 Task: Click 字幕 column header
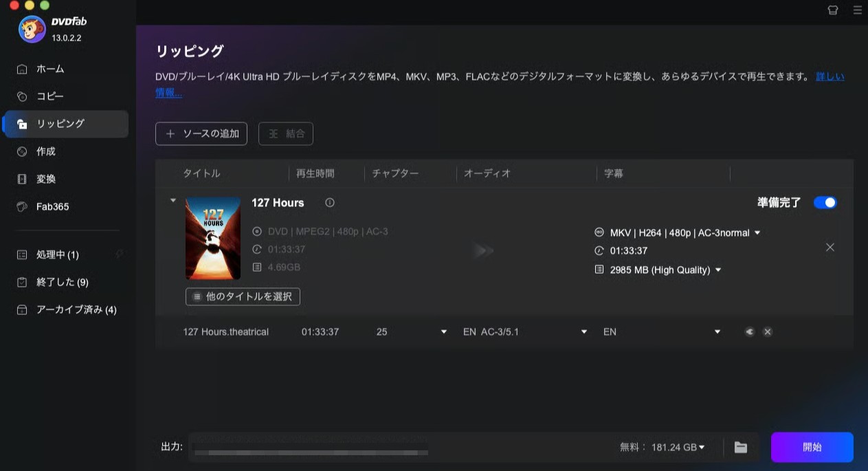click(x=614, y=173)
